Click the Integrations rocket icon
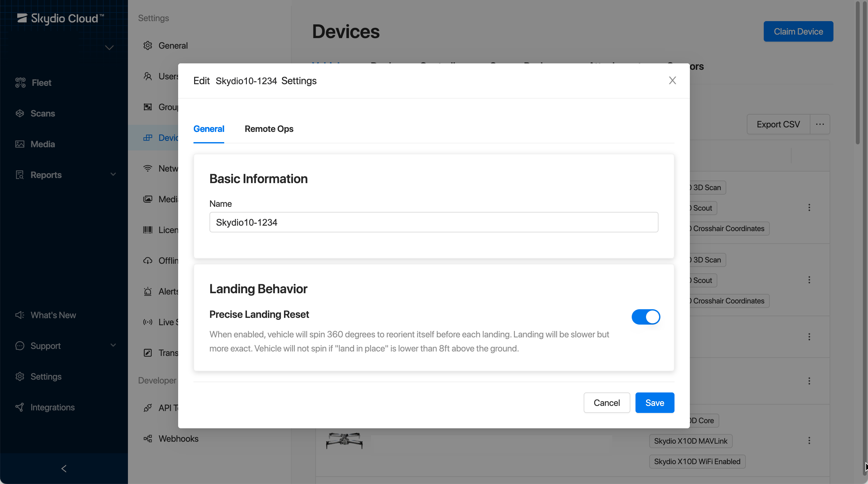 pos(20,407)
